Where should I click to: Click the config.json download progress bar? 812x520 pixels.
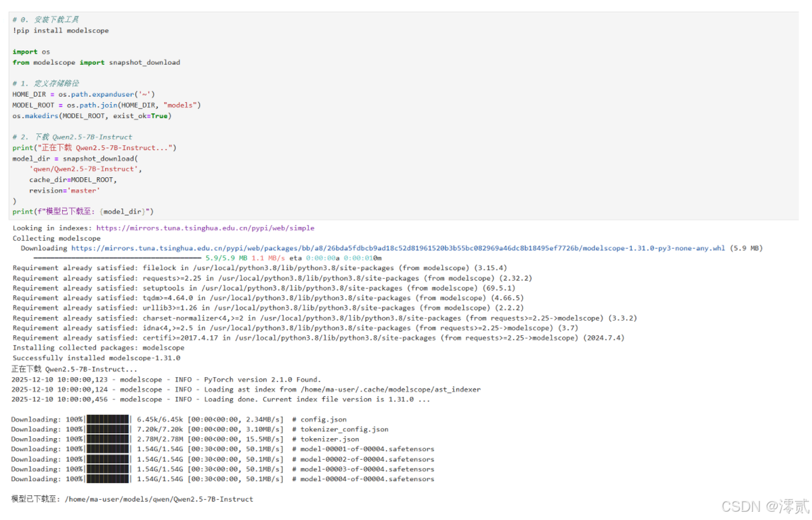108,420
